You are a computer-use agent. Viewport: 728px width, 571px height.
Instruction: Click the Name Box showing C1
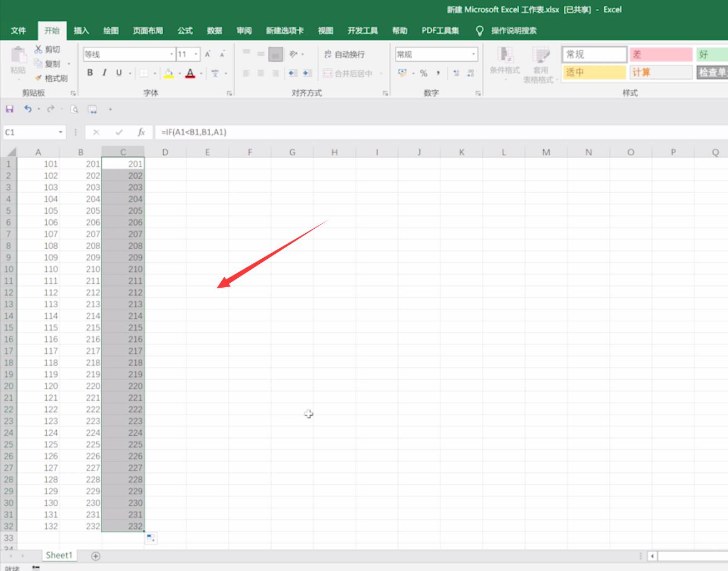[x=30, y=132]
